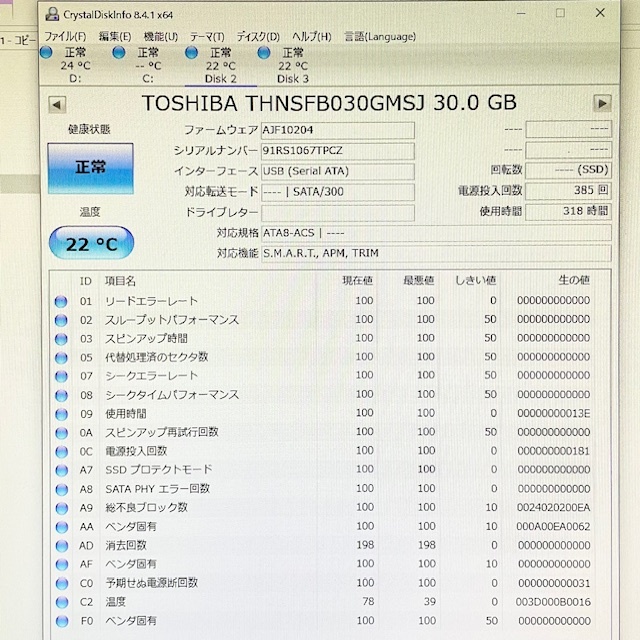Open the ディスク(D) menu
This screenshot has width=640, height=640.
(x=258, y=37)
